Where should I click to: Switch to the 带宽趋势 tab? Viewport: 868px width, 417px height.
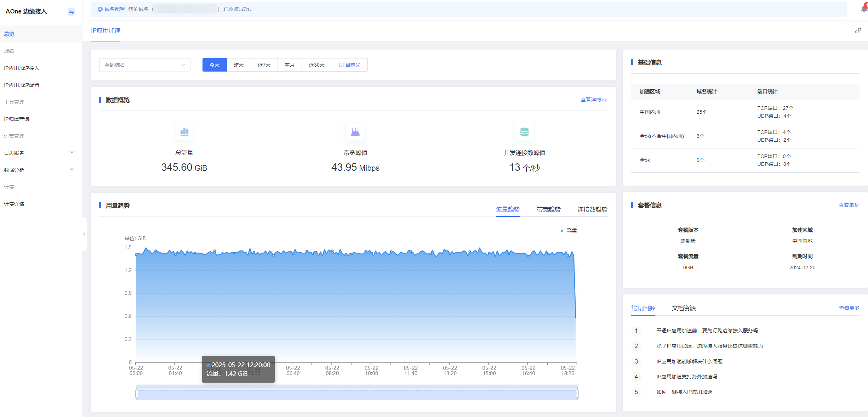click(x=548, y=209)
